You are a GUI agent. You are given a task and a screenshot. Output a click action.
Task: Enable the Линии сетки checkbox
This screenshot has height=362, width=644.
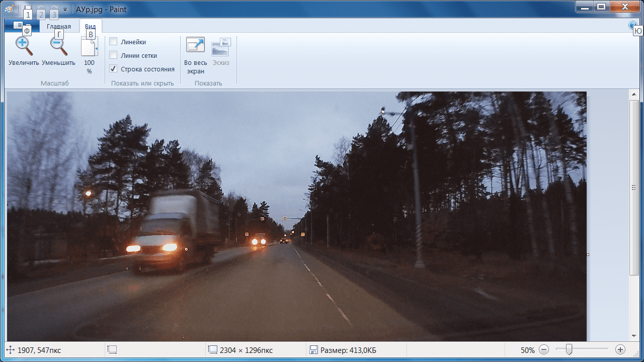(x=114, y=55)
